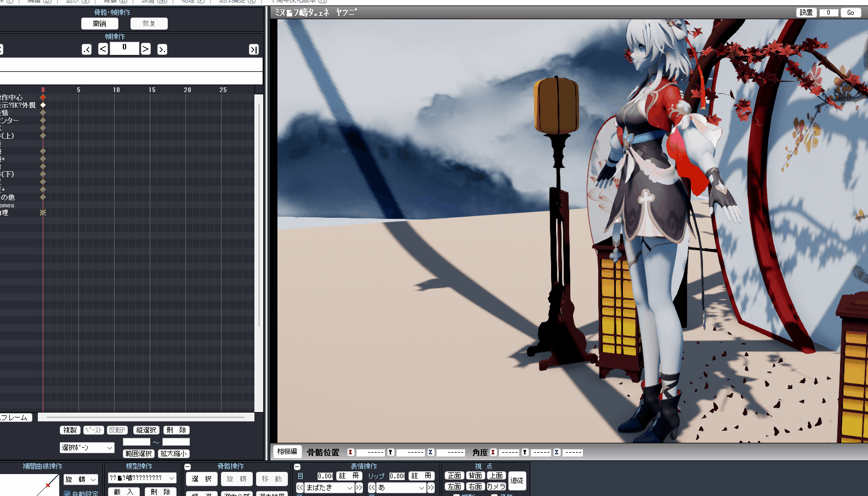868x496 pixels.
Task: Click the frame field next to Go
Action: (829, 13)
